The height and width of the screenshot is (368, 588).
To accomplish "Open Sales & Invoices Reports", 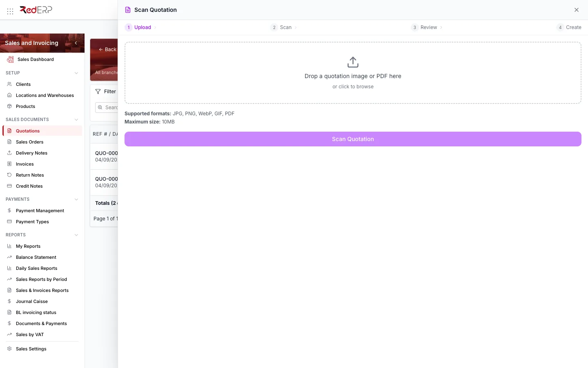I will click(x=42, y=290).
